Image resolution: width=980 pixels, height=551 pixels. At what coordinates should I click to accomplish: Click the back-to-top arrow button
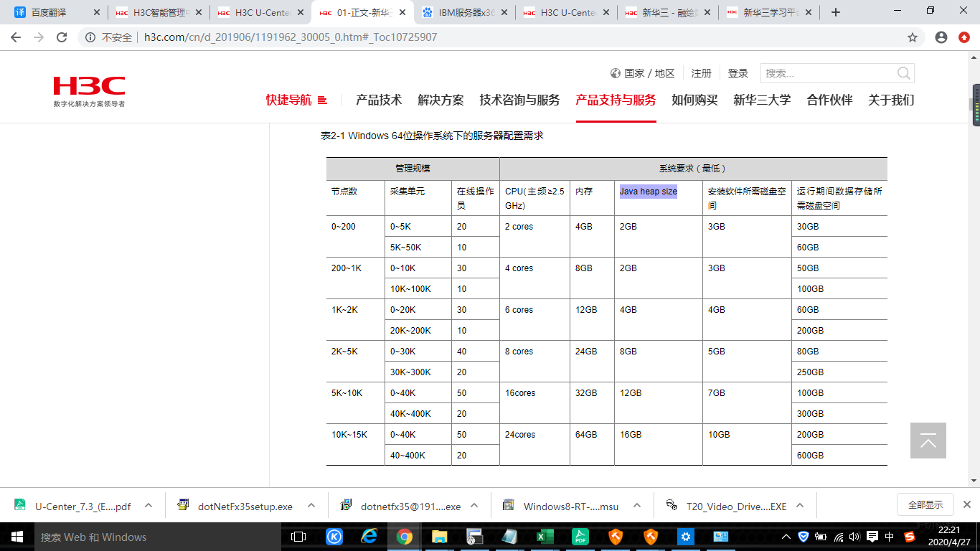928,441
